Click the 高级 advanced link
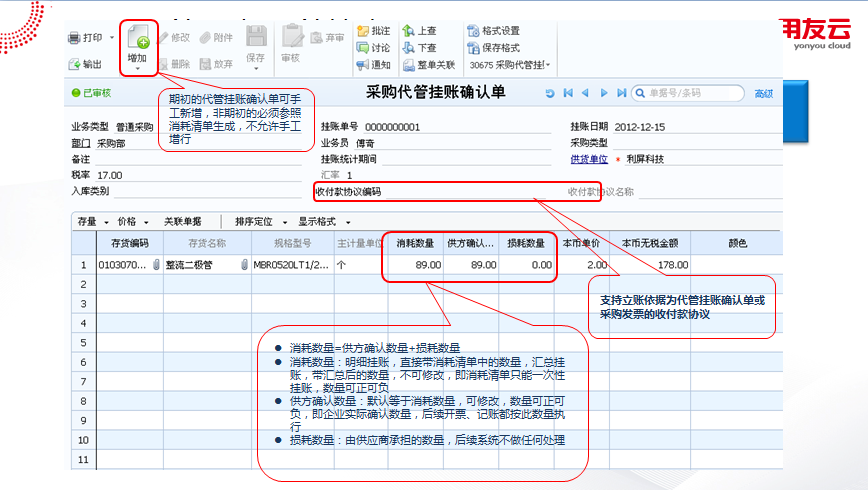 click(x=763, y=94)
